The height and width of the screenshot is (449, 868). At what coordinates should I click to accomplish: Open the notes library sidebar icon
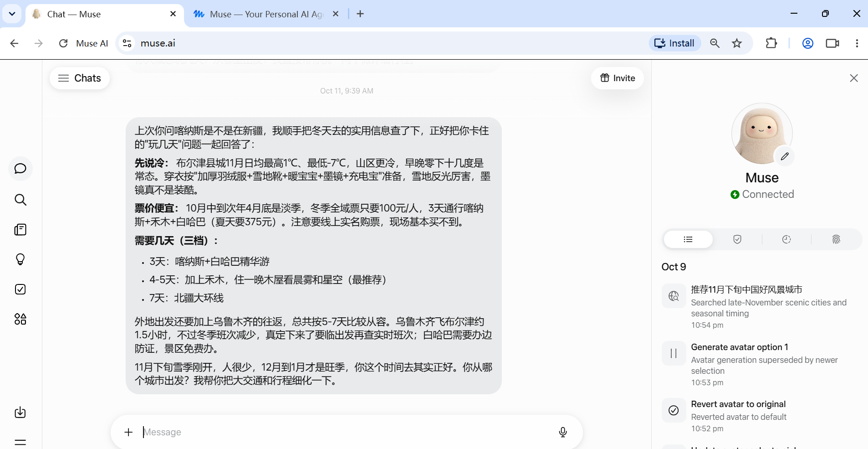(20, 230)
